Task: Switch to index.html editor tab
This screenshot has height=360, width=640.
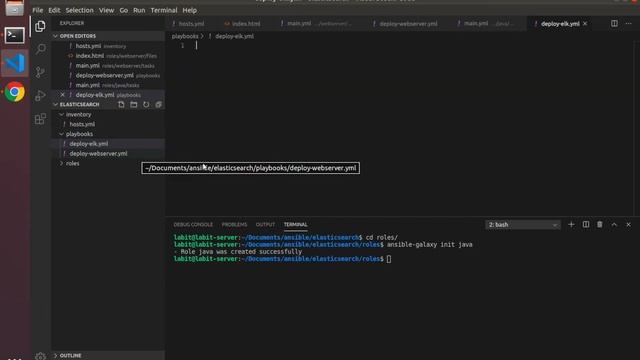Action: (246, 24)
